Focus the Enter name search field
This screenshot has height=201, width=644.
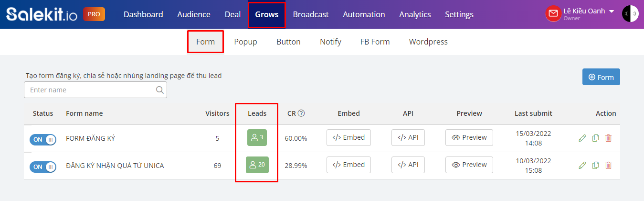(x=95, y=90)
